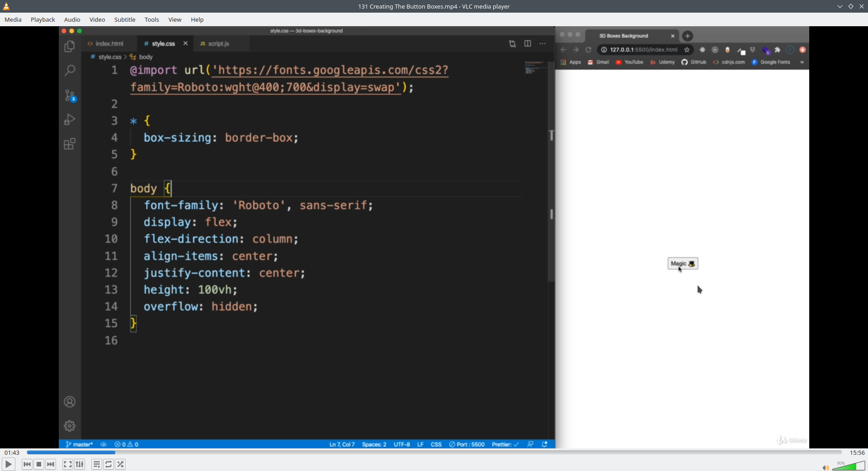The height and width of the screenshot is (471, 868).
Task: Skip to next media in VLC
Action: 51,464
